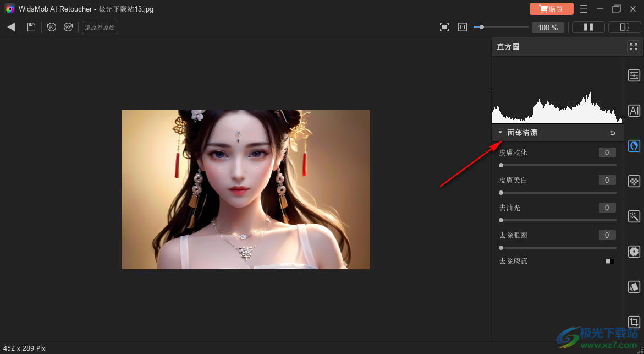644x354 pixels.
Task: Open the checkerboard mosaic panel icon
Action: [x=634, y=181]
